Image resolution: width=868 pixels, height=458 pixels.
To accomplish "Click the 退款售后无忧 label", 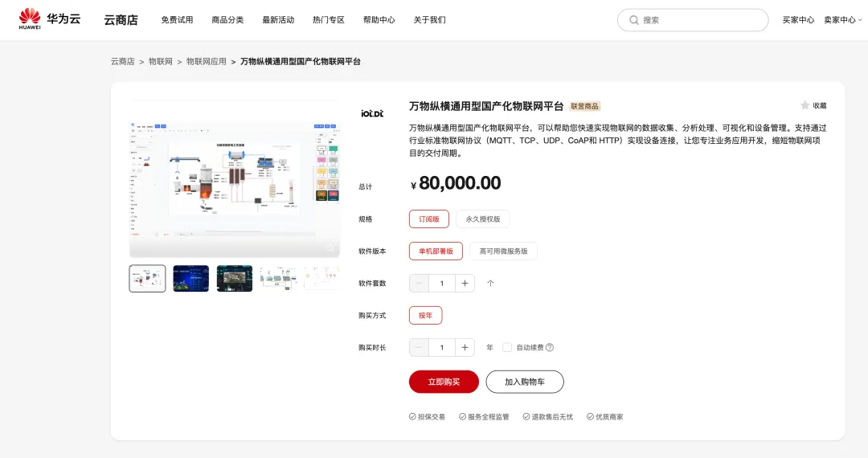I will 548,416.
